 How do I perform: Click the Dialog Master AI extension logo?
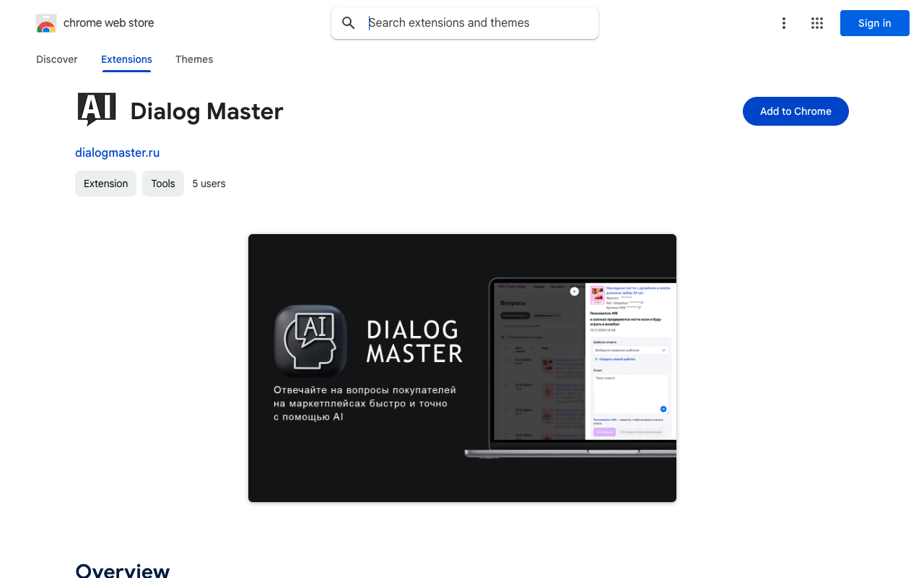point(96,108)
